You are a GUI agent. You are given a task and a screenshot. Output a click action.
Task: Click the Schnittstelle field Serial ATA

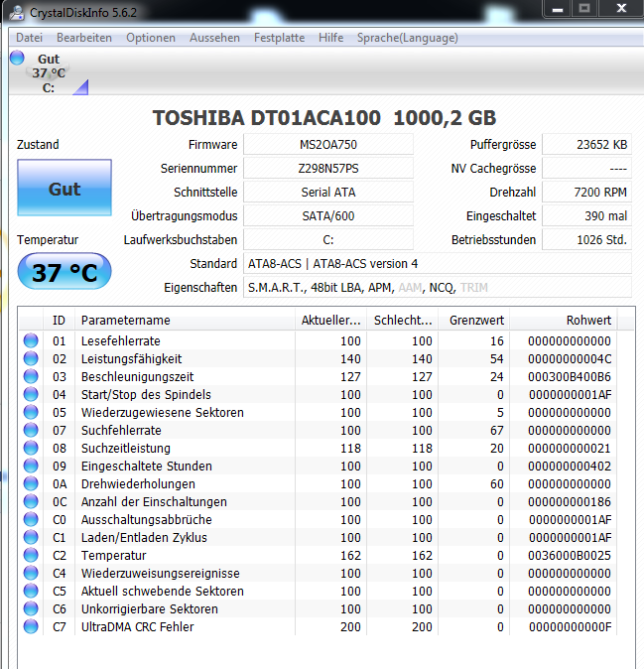pos(328,193)
